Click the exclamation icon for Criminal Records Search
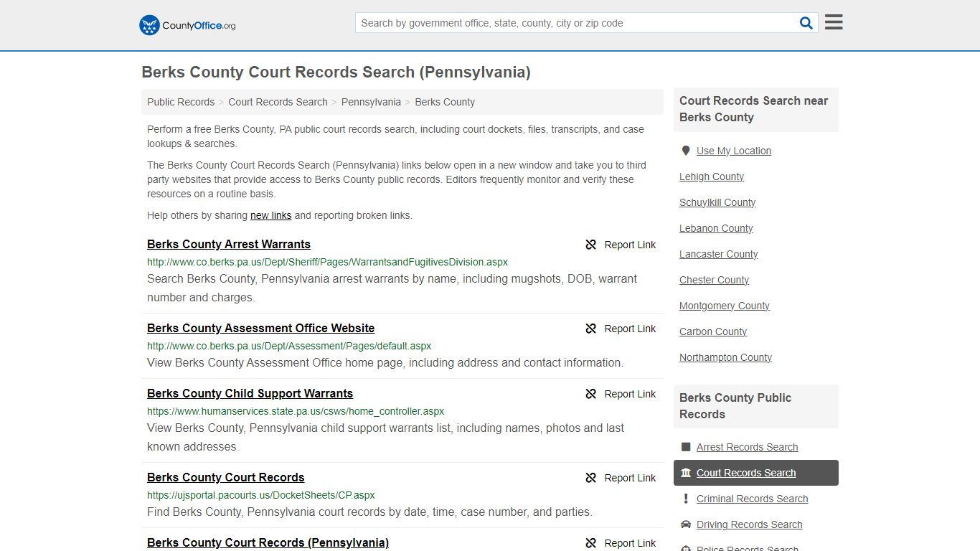 pos(686,499)
